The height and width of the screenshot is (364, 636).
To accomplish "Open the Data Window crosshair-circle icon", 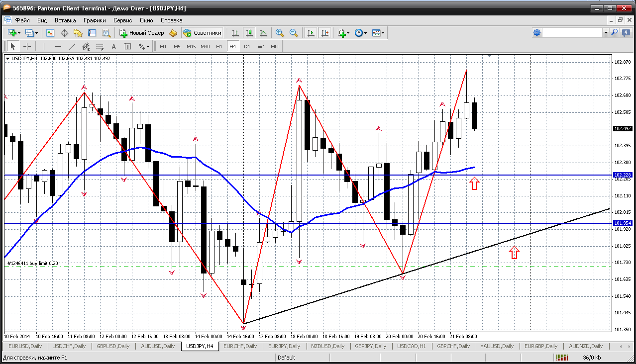I will (64, 33).
